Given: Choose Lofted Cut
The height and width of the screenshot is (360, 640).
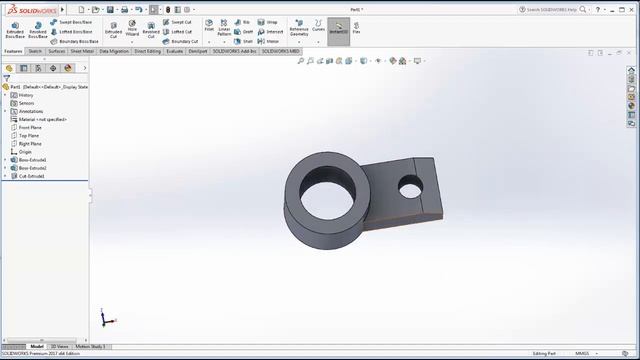Looking at the screenshot, I should click(177, 32).
